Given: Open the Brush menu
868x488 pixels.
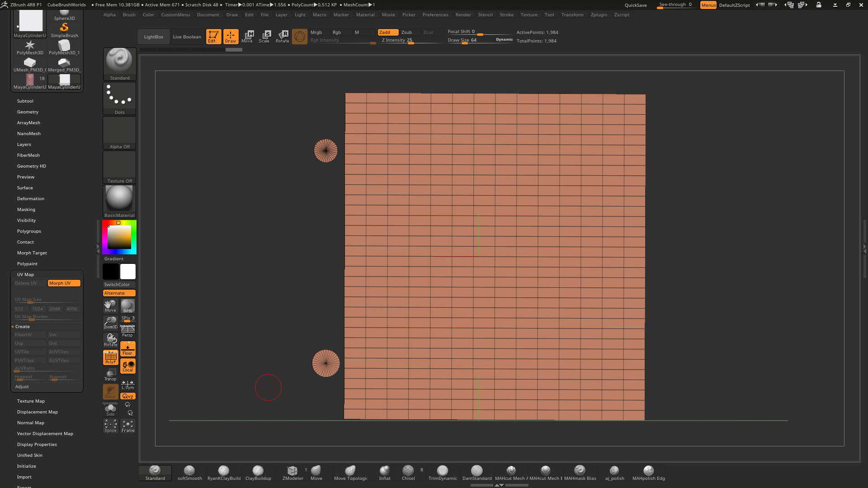Looking at the screenshot, I should tap(129, 14).
